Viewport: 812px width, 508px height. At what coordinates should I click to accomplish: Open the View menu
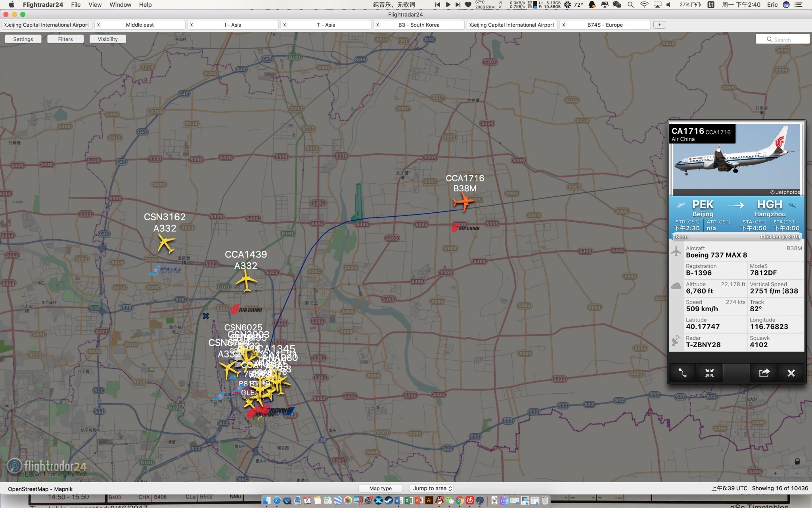[x=95, y=5]
